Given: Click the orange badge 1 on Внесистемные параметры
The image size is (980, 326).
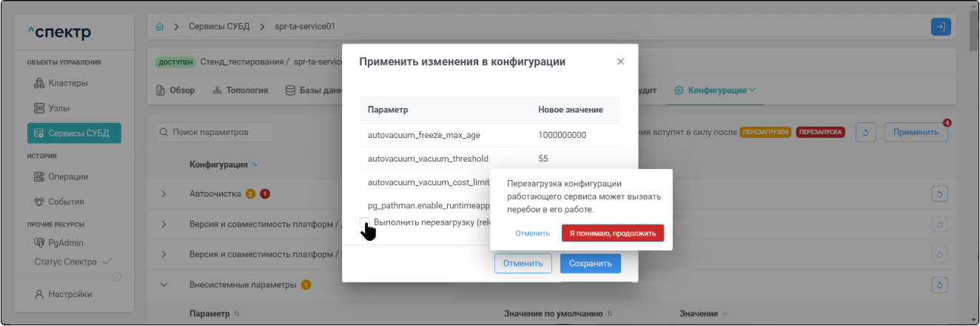Looking at the screenshot, I should pyautogui.click(x=306, y=285).
